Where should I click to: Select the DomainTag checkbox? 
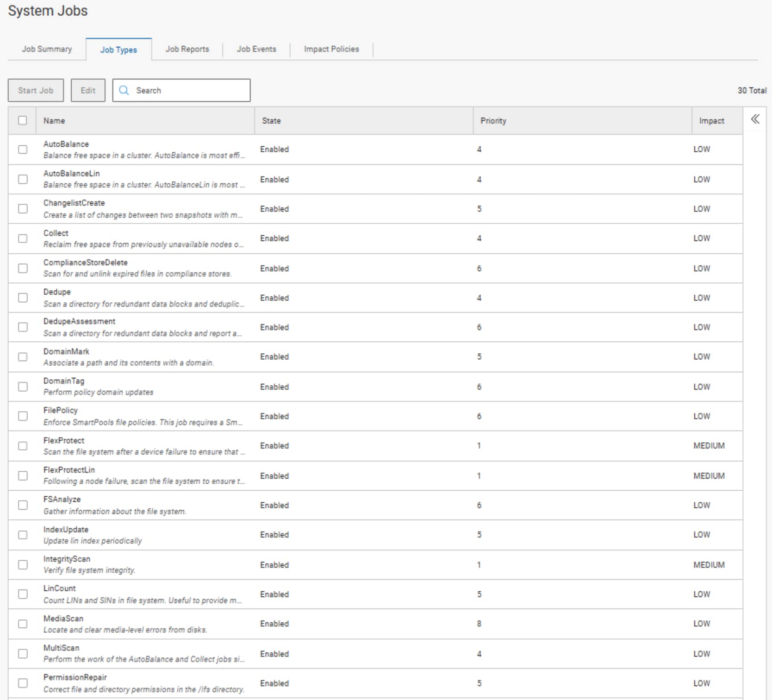[x=22, y=387]
